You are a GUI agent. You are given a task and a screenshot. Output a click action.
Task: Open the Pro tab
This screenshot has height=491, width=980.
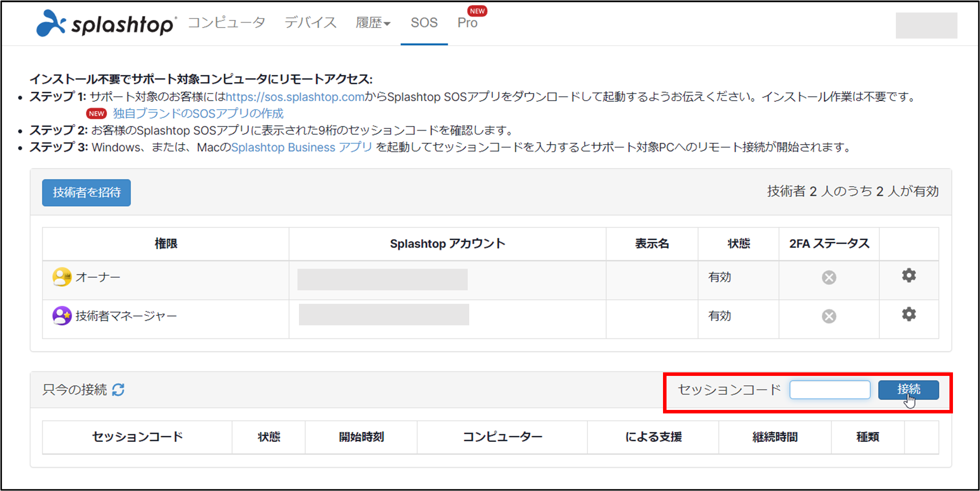pos(467,23)
